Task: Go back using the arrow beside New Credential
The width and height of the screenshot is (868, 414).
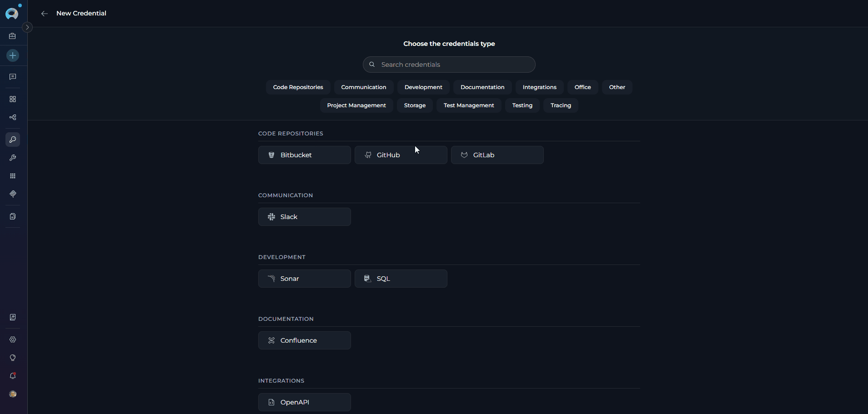Action: tap(45, 14)
